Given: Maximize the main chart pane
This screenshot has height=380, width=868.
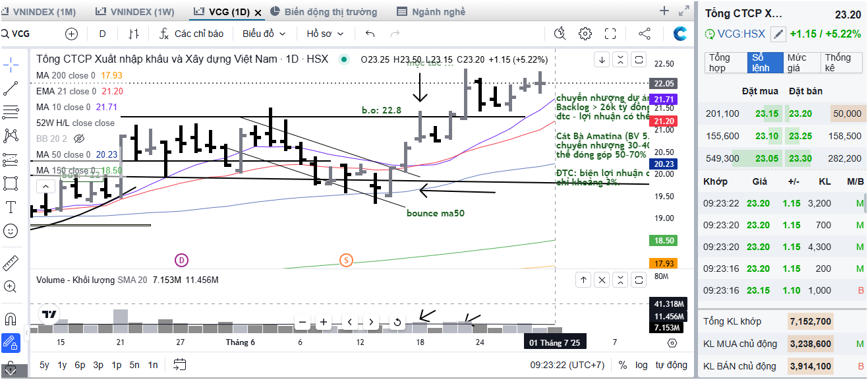Looking at the screenshot, I should pos(639,60).
